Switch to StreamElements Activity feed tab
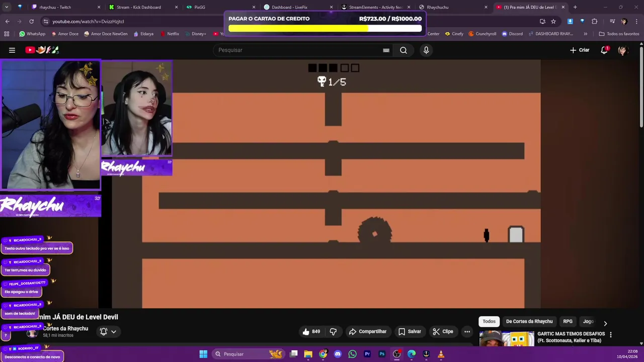The width and height of the screenshot is (644, 362). 375,7
